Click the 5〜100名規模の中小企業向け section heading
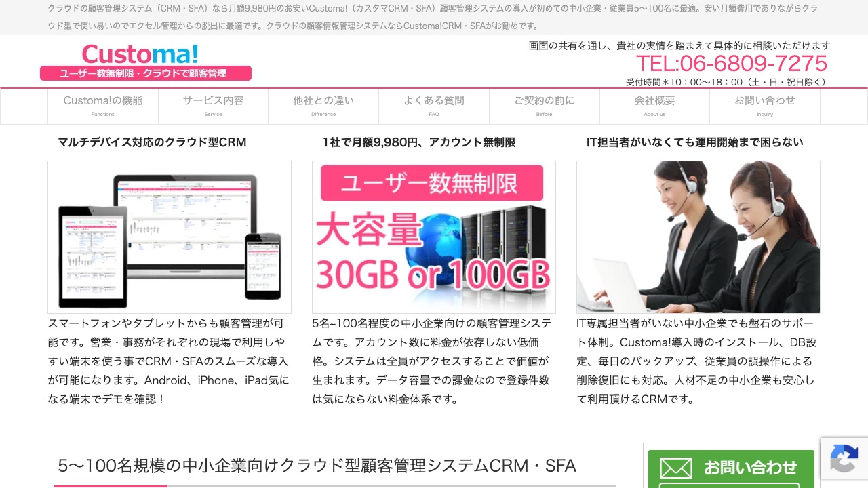Screen dimensions: 868x488 (x=317, y=466)
